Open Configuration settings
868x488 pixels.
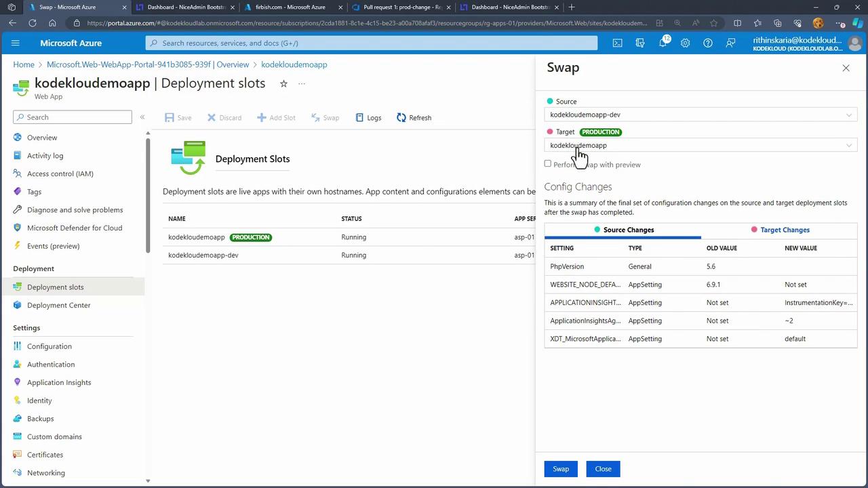pyautogui.click(x=50, y=346)
